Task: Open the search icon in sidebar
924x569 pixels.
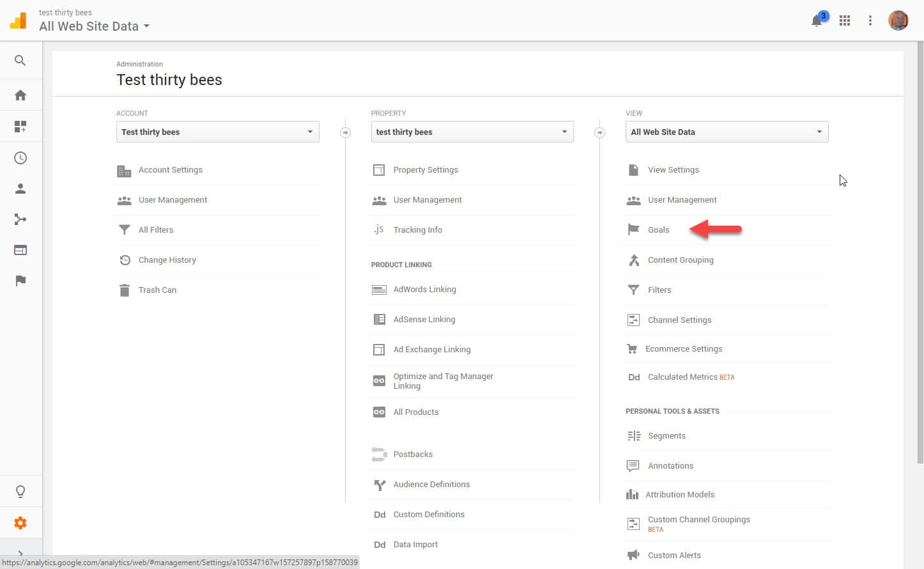Action: pyautogui.click(x=20, y=61)
